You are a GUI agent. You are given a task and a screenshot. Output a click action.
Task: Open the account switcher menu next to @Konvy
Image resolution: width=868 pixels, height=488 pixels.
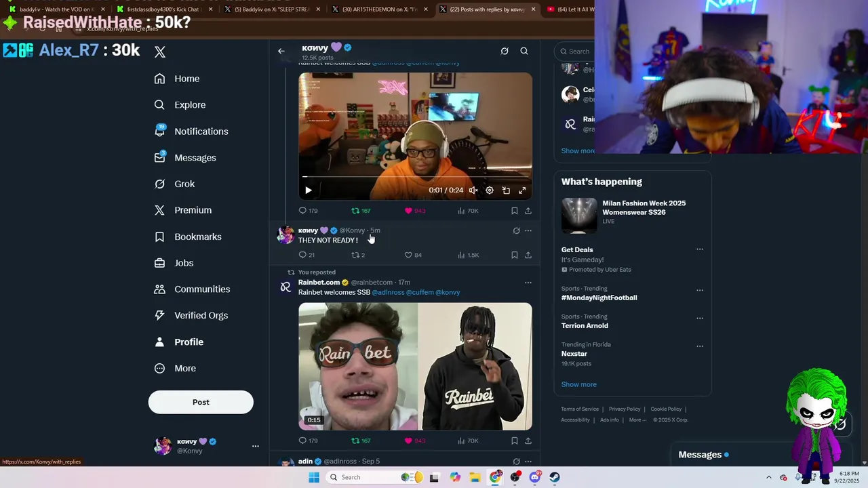click(256, 446)
